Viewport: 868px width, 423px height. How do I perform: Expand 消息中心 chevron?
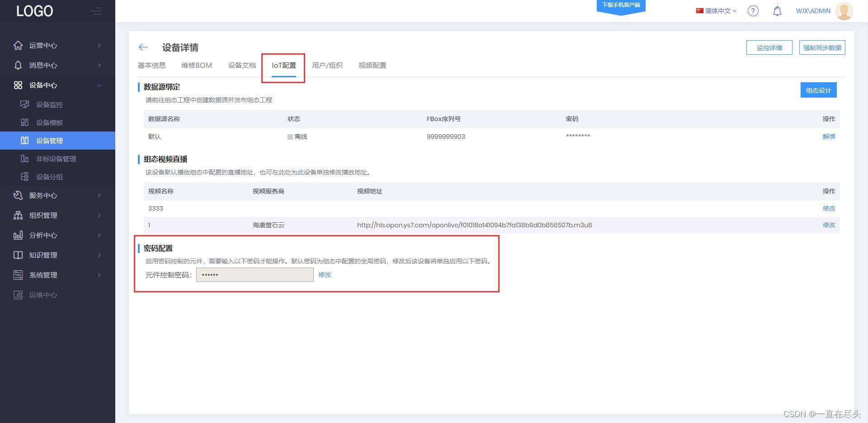point(99,65)
